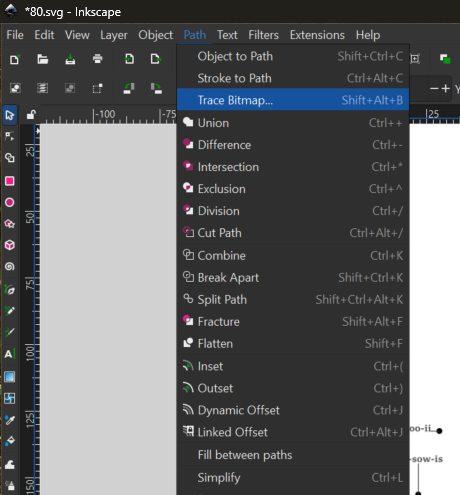Open the Extensions menu
The width and height of the screenshot is (460, 495).
point(317,35)
